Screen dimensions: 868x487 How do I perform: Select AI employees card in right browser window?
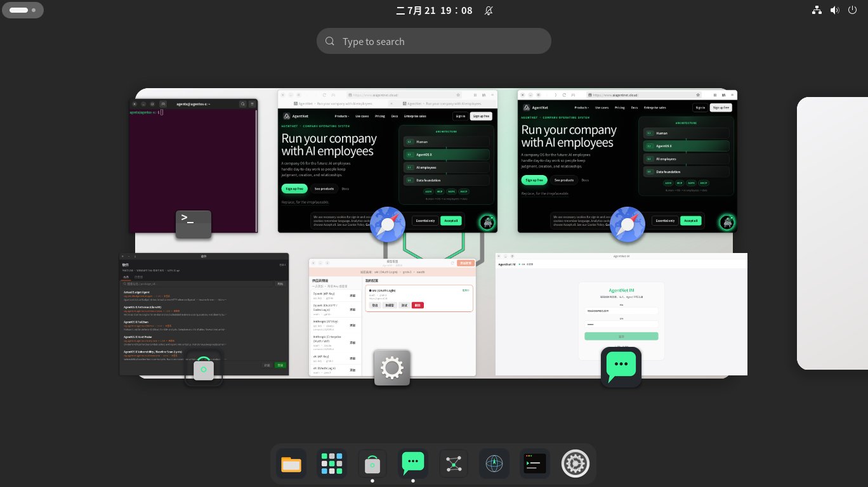coord(686,159)
